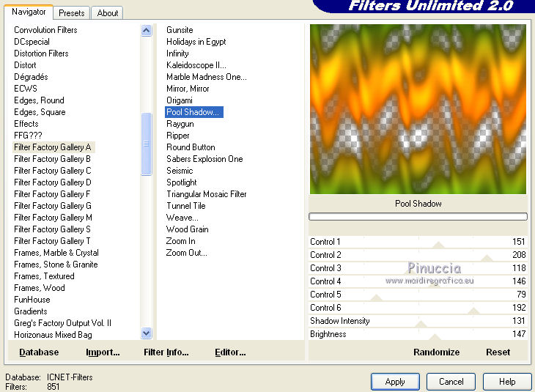The width and height of the screenshot is (535, 392).
Task: Randomize the filter settings
Action: (x=436, y=352)
